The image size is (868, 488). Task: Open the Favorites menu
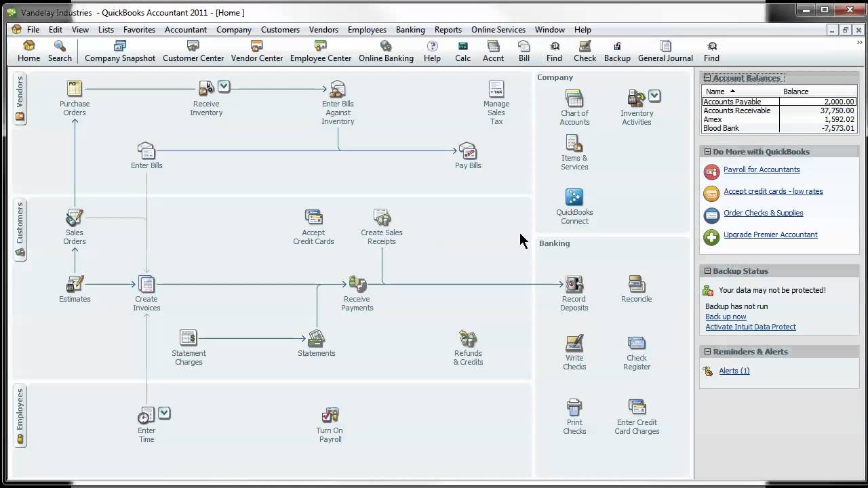139,30
